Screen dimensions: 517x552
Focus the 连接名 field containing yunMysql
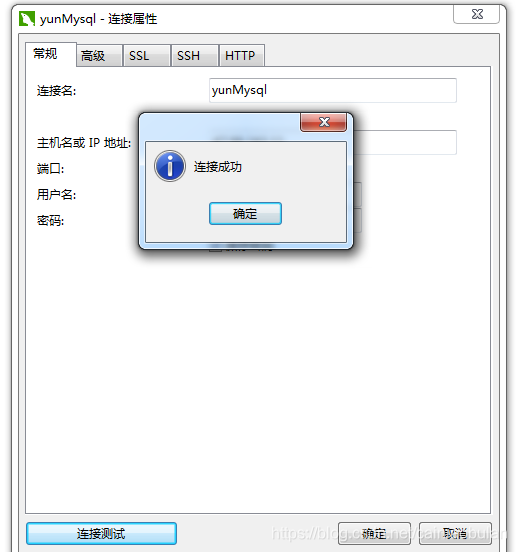point(333,90)
